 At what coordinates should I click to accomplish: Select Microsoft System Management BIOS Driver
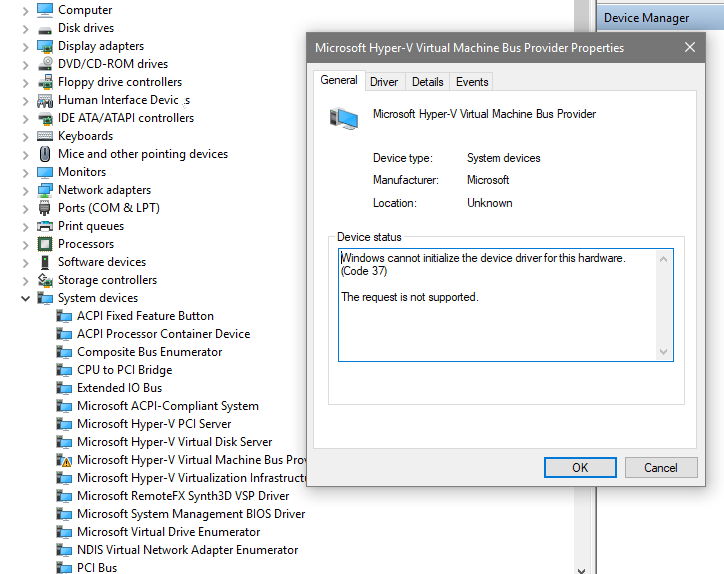click(x=191, y=514)
